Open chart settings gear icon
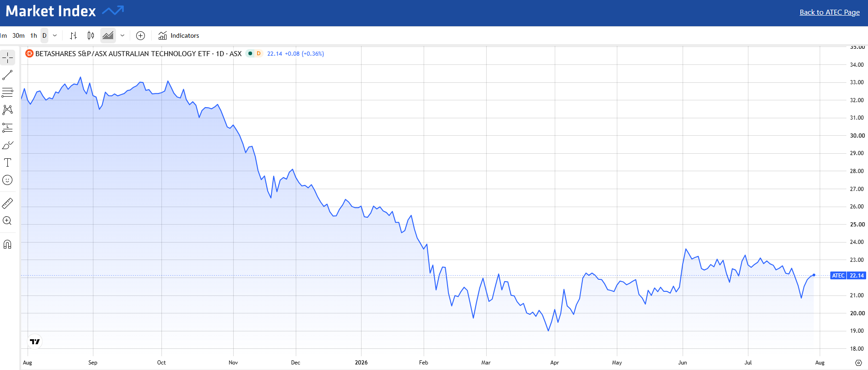 pyautogui.click(x=858, y=363)
